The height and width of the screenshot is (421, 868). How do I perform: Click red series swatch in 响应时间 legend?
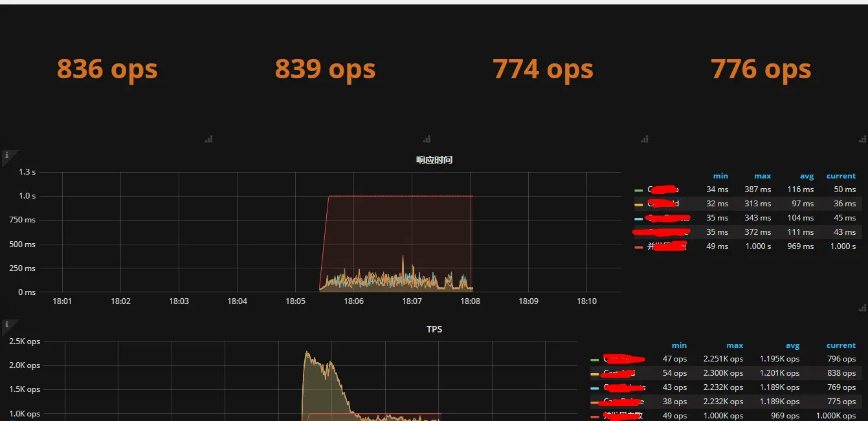[x=638, y=247]
